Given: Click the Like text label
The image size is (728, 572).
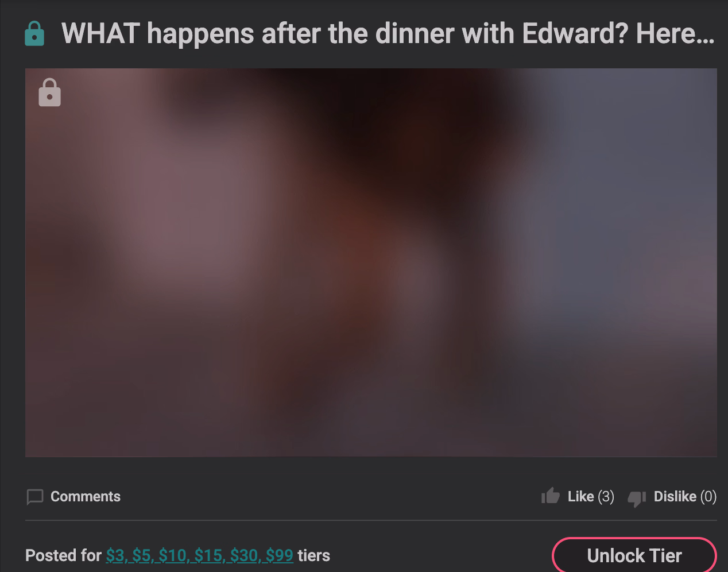Looking at the screenshot, I should tap(581, 497).
